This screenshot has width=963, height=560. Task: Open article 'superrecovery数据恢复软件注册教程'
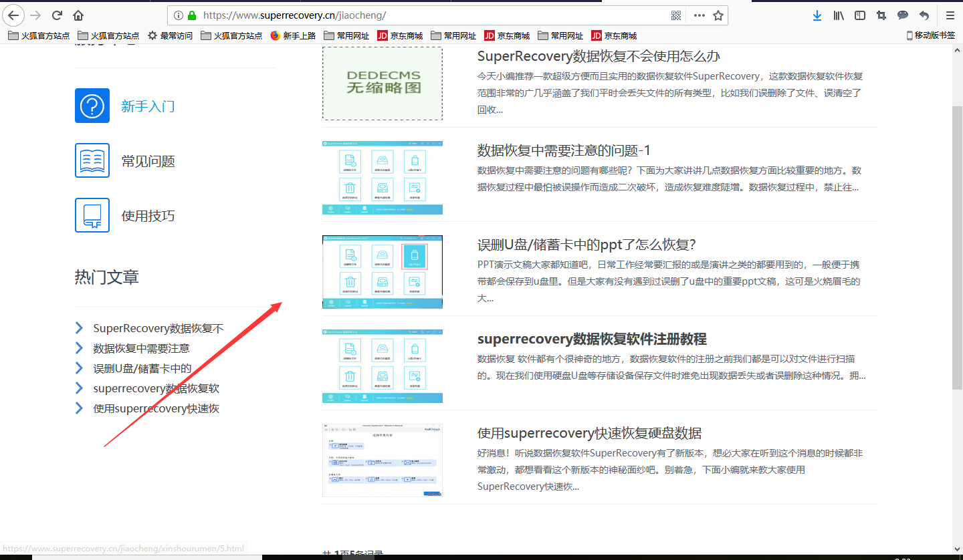point(592,339)
